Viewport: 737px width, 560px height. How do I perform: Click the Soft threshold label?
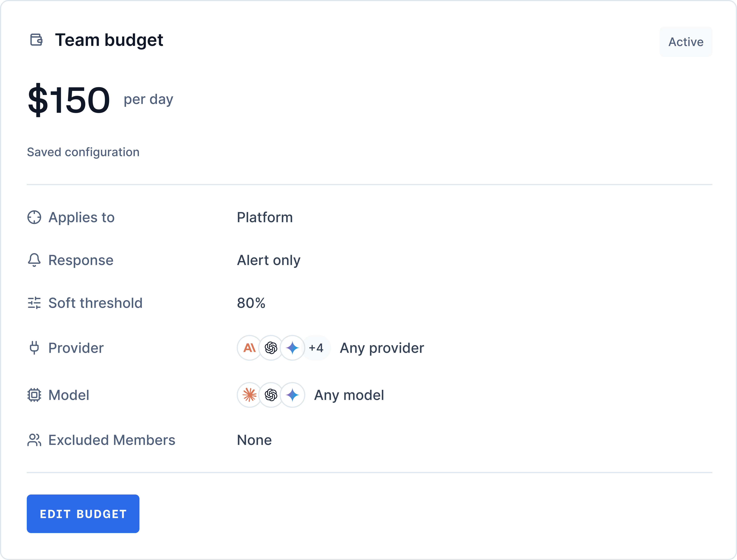pos(95,303)
